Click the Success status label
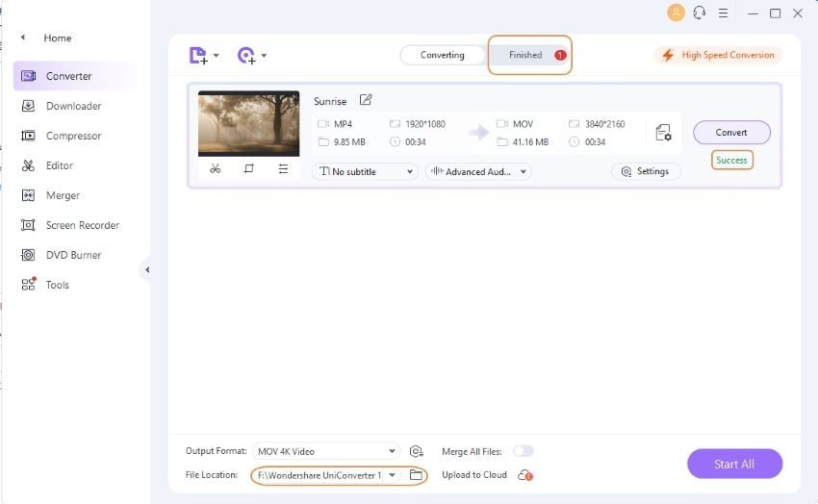 click(732, 161)
